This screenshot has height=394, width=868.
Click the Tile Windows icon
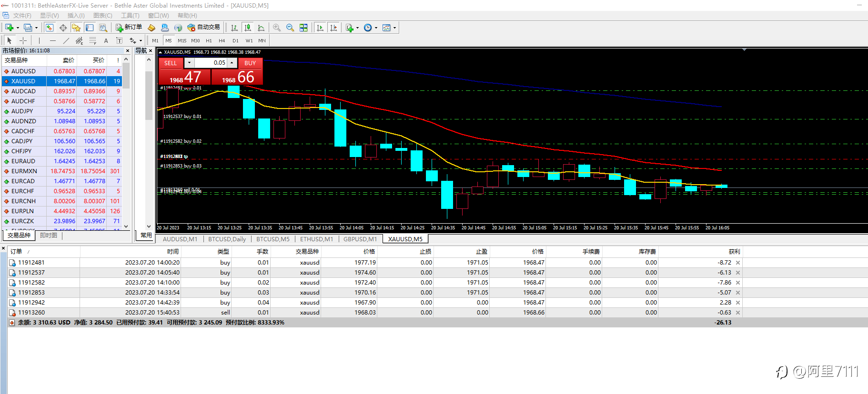pos(303,28)
